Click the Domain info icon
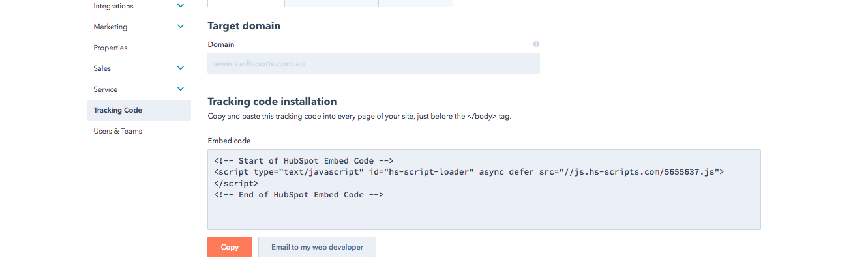868x273 pixels. (x=536, y=44)
